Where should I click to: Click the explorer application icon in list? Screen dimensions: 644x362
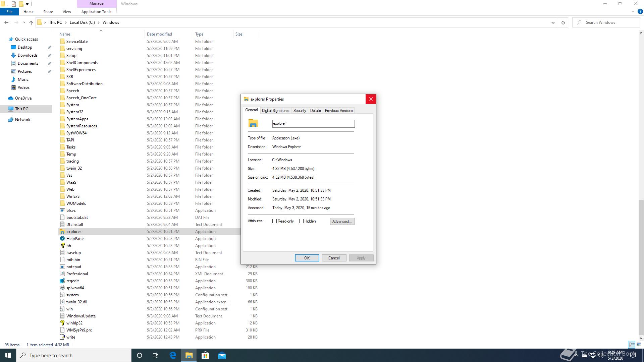tap(62, 232)
